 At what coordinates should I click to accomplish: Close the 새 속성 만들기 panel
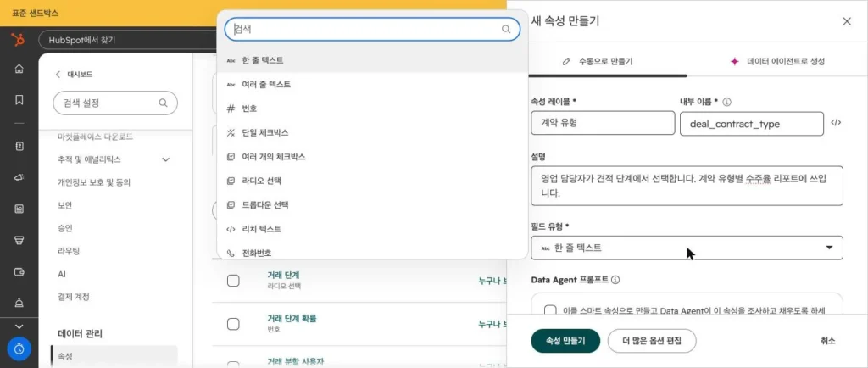[847, 21]
